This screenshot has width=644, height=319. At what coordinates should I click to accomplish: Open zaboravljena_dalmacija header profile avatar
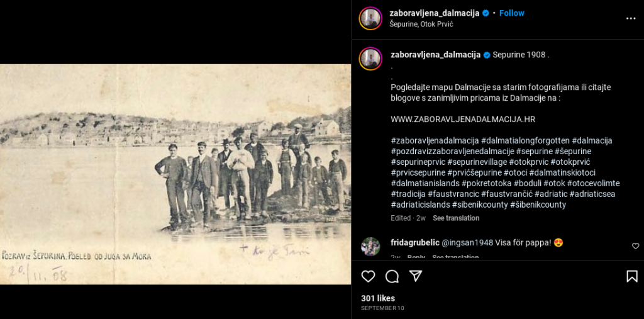(370, 18)
